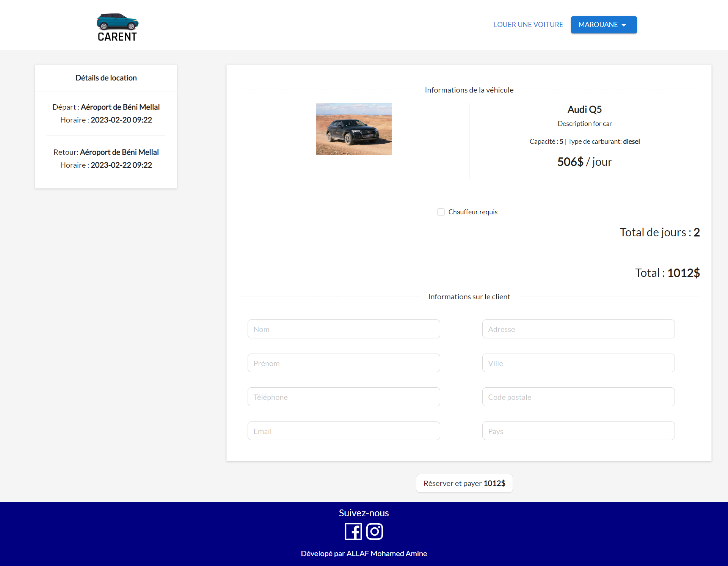Click the CARENT car logo
The width and height of the screenshot is (728, 566).
117,27
